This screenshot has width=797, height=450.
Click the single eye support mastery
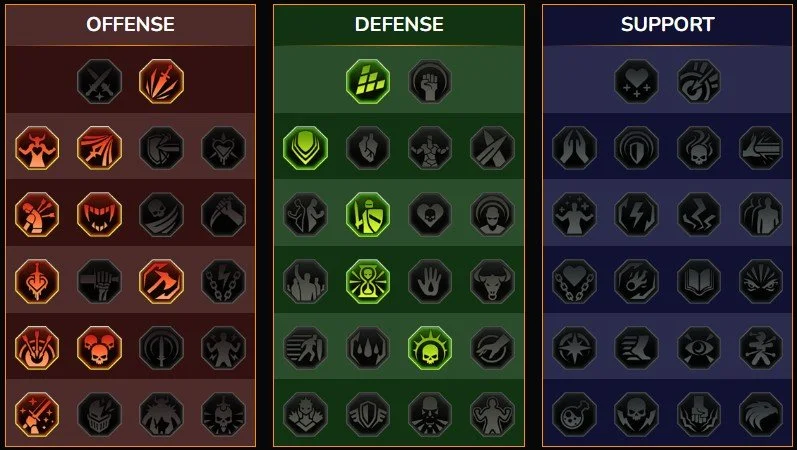699,348
